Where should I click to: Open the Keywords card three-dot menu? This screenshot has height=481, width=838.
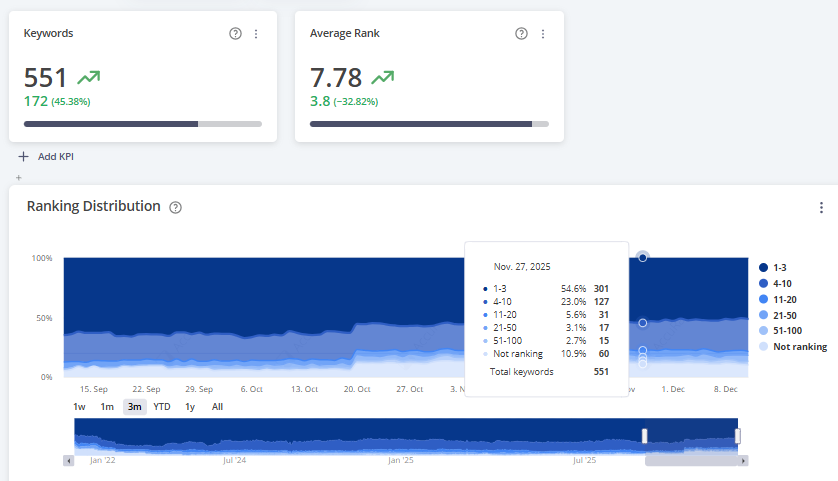(256, 34)
